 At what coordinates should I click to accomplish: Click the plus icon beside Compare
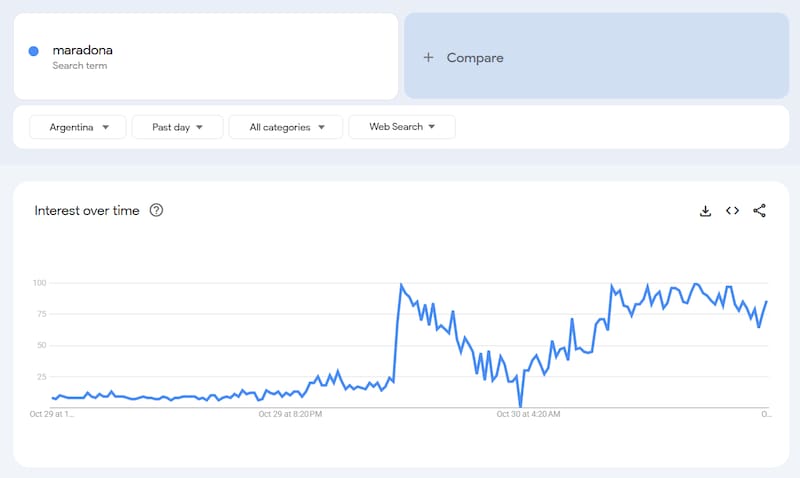(x=429, y=58)
